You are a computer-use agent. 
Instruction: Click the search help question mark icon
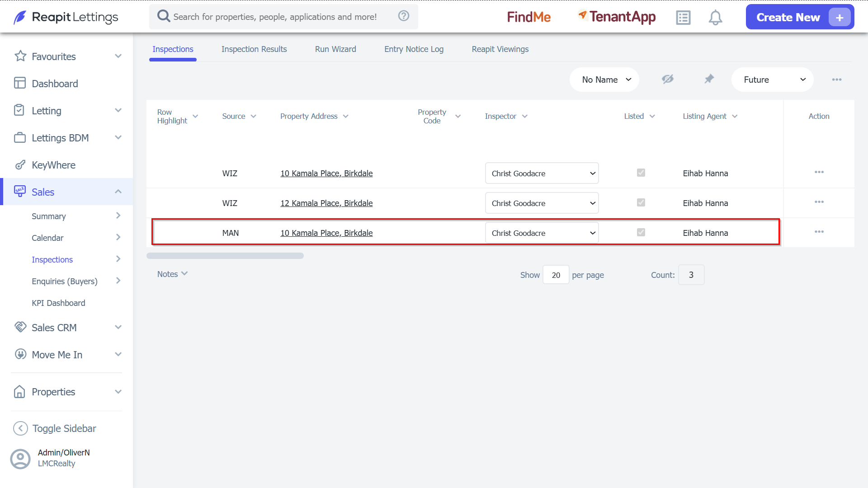pyautogui.click(x=404, y=16)
